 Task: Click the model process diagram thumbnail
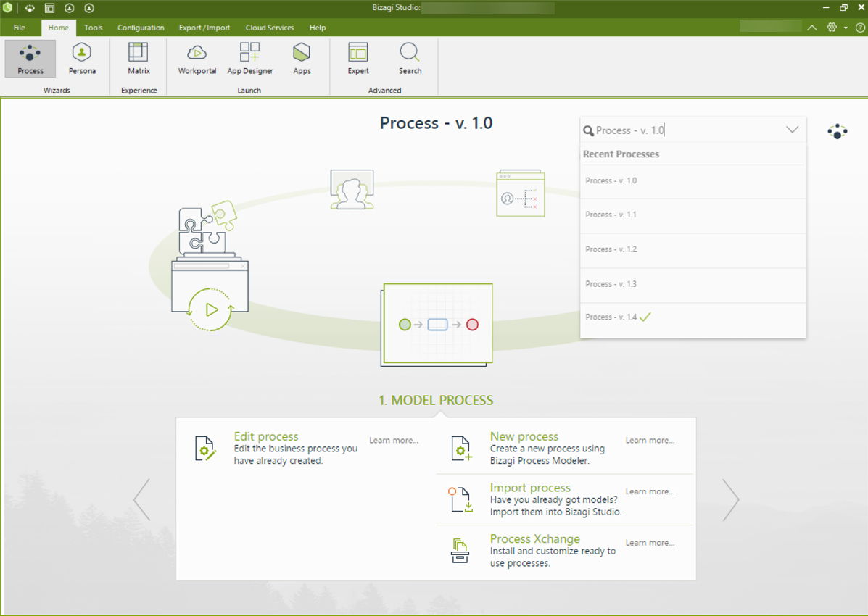pyautogui.click(x=437, y=324)
